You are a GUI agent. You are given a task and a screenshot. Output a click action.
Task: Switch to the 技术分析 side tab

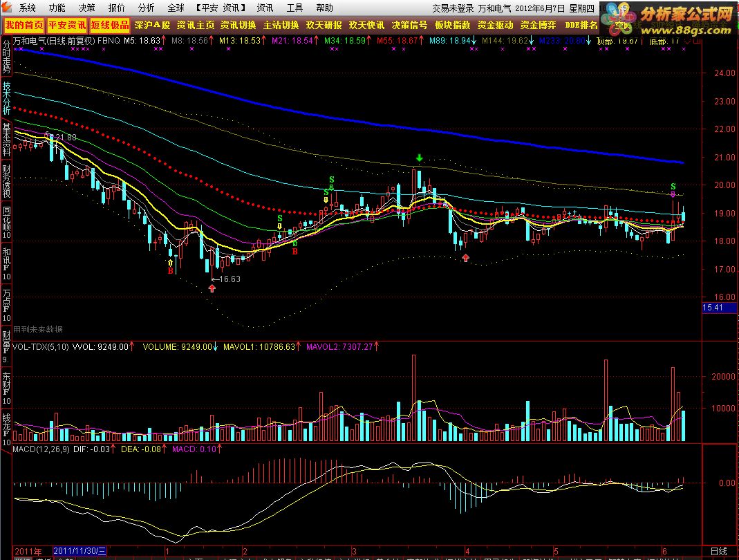6,98
